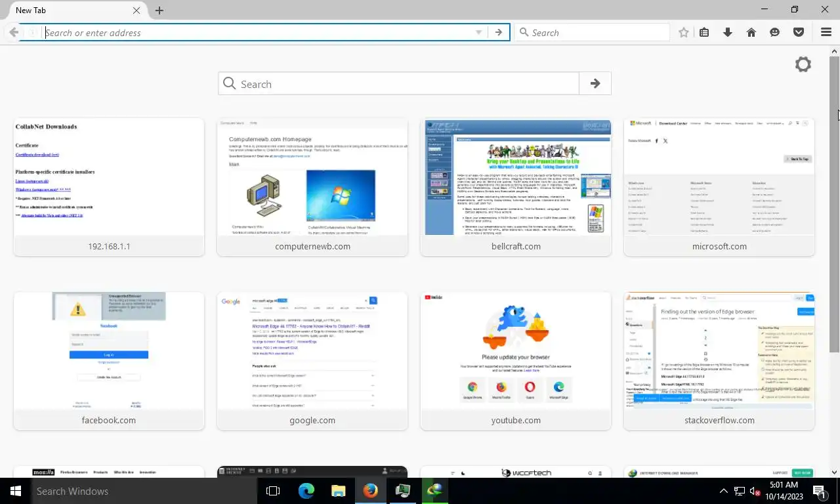Open the facebook.com tile
Viewport: 840px width, 504px height.
109,361
